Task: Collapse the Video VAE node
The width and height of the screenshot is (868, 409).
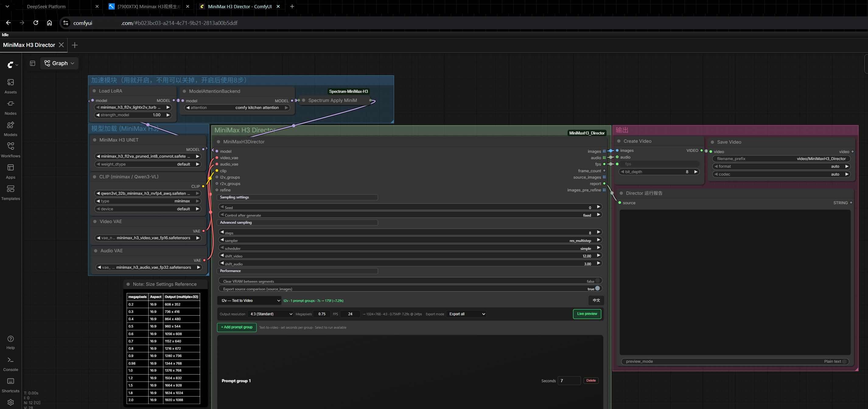Action: point(95,221)
